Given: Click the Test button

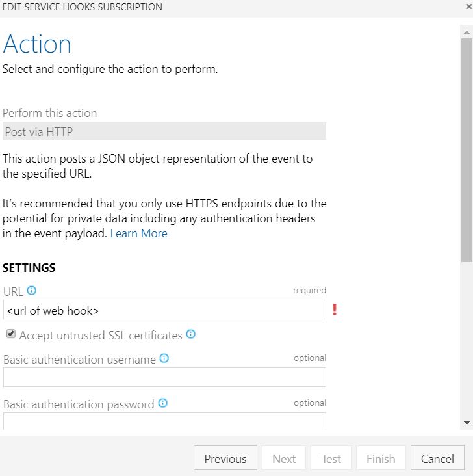Looking at the screenshot, I should click(x=331, y=458).
